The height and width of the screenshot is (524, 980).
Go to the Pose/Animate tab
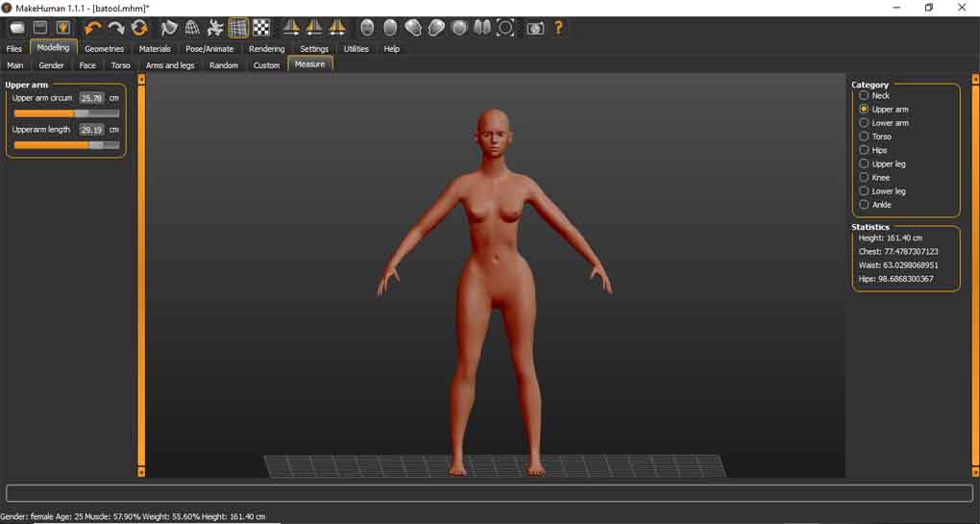pos(209,49)
